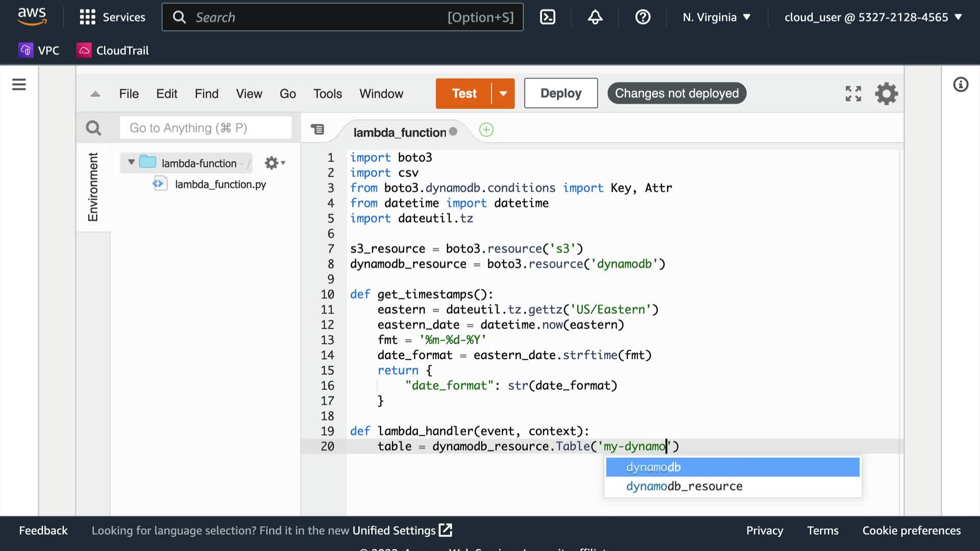Toggle editor fullscreen mode icon
This screenshot has height=551, width=980.
853,94
